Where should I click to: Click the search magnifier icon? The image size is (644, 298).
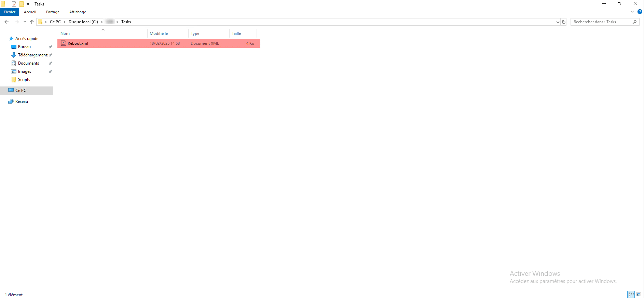click(634, 22)
